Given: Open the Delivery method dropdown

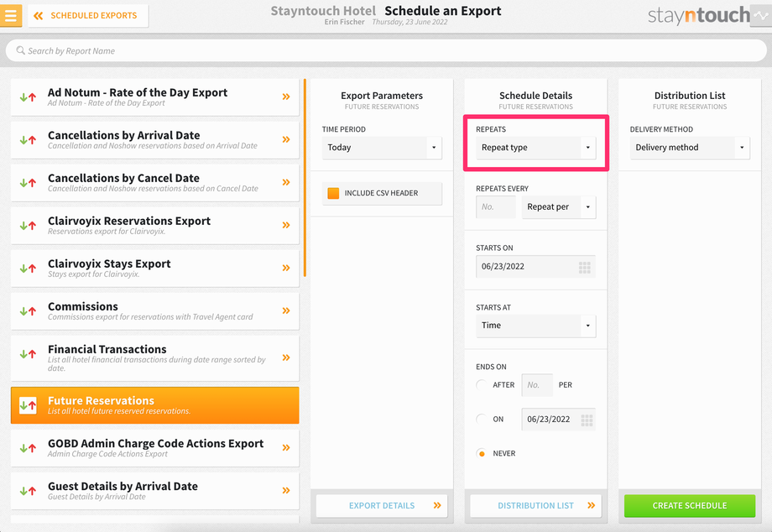Looking at the screenshot, I should 690,148.
